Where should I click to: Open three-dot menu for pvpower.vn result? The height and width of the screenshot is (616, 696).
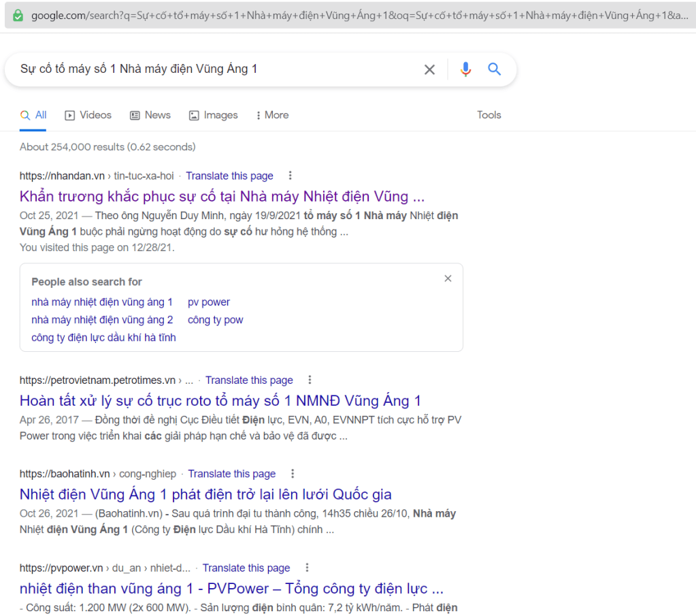click(x=307, y=568)
